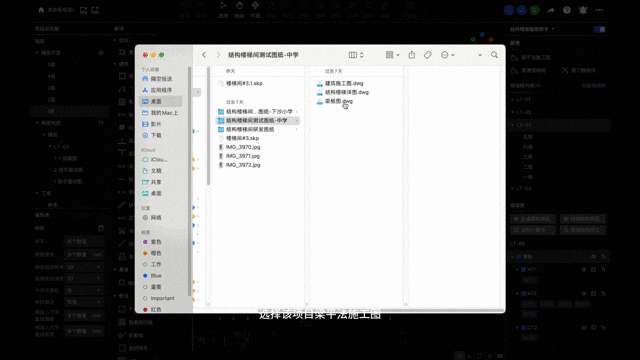The width and height of the screenshot is (640, 360).
Task: Open the Finder group-by grid dropdown
Action: (393, 55)
